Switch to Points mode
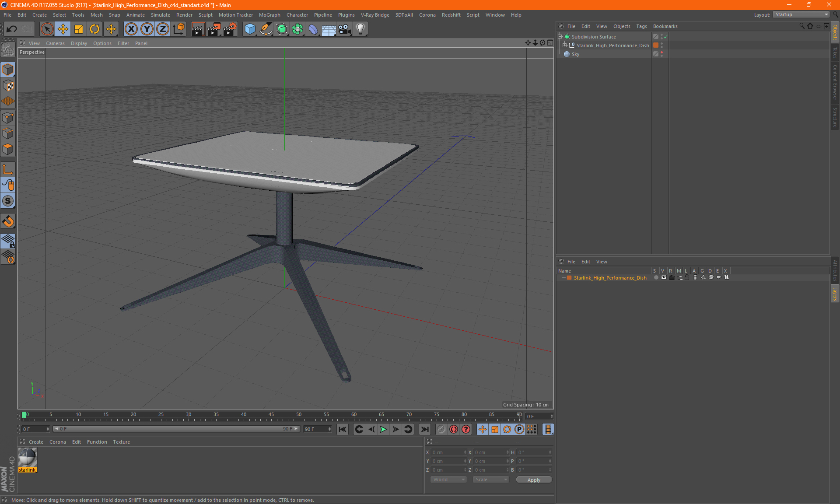Screen dimensions: 840x504 pyautogui.click(x=8, y=118)
